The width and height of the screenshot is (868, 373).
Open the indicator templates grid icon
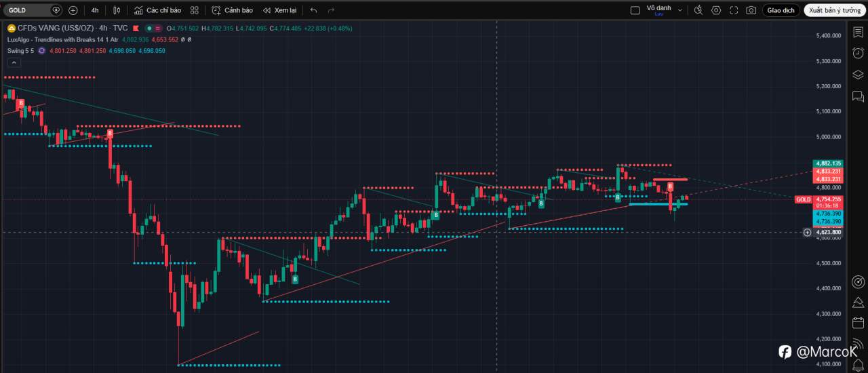point(195,10)
